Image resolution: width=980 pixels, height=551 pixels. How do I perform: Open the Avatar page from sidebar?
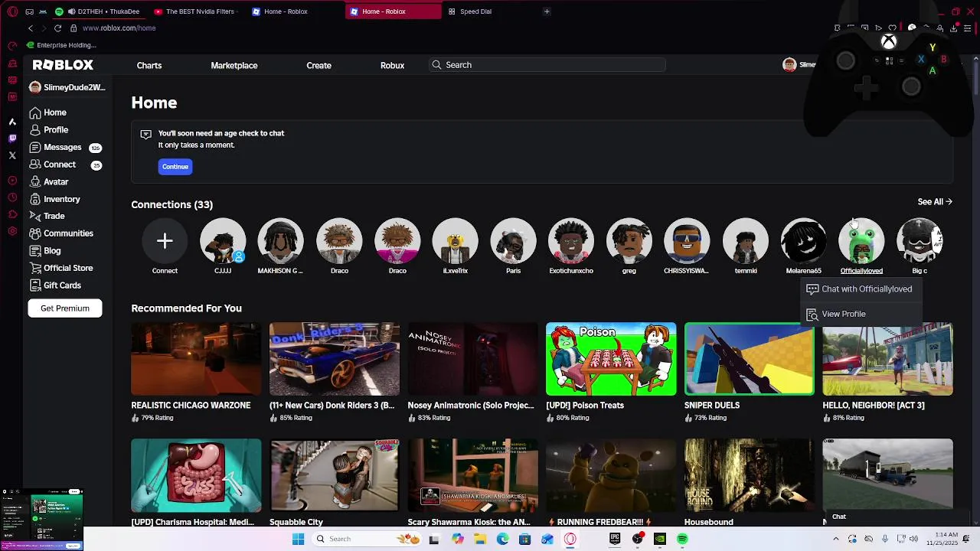click(49, 182)
